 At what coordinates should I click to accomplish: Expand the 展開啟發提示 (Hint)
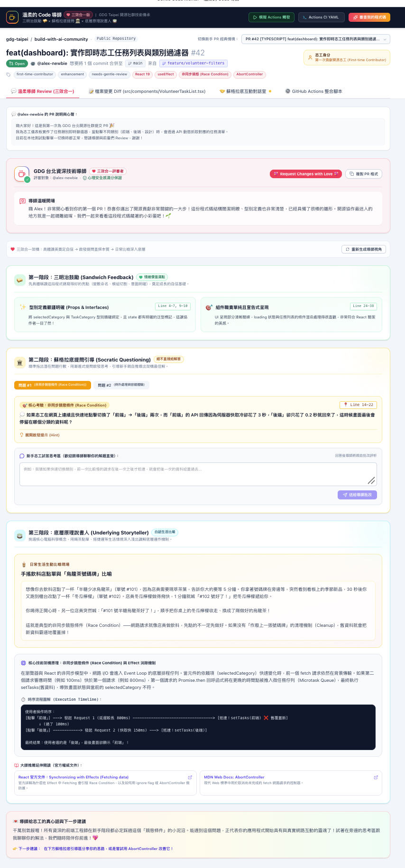(40, 435)
